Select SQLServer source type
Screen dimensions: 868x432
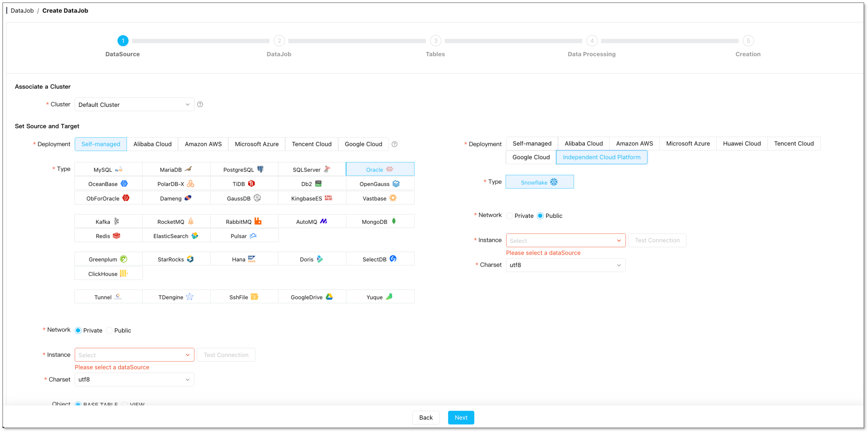(x=312, y=169)
